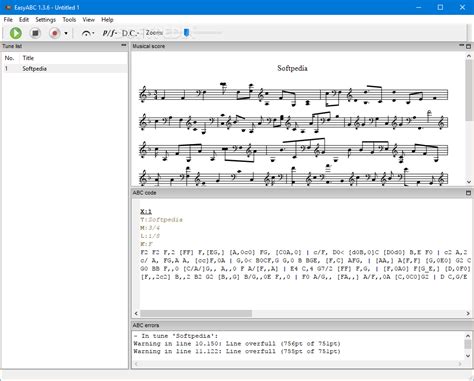Open the Tools menu

tap(69, 20)
